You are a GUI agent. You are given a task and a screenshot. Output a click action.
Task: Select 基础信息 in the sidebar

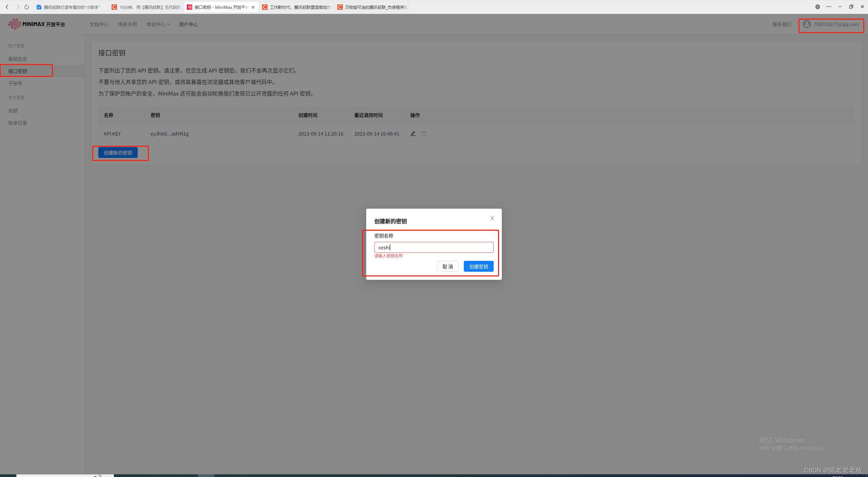coord(18,59)
